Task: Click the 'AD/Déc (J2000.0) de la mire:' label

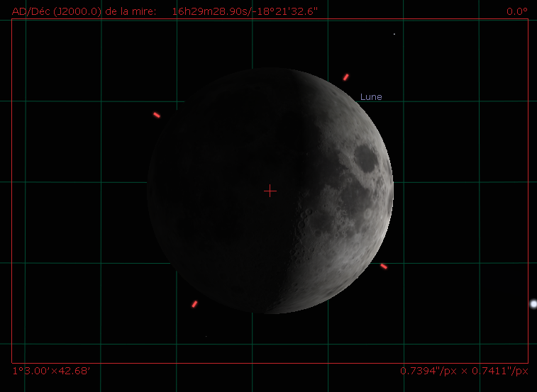Action: (x=84, y=11)
